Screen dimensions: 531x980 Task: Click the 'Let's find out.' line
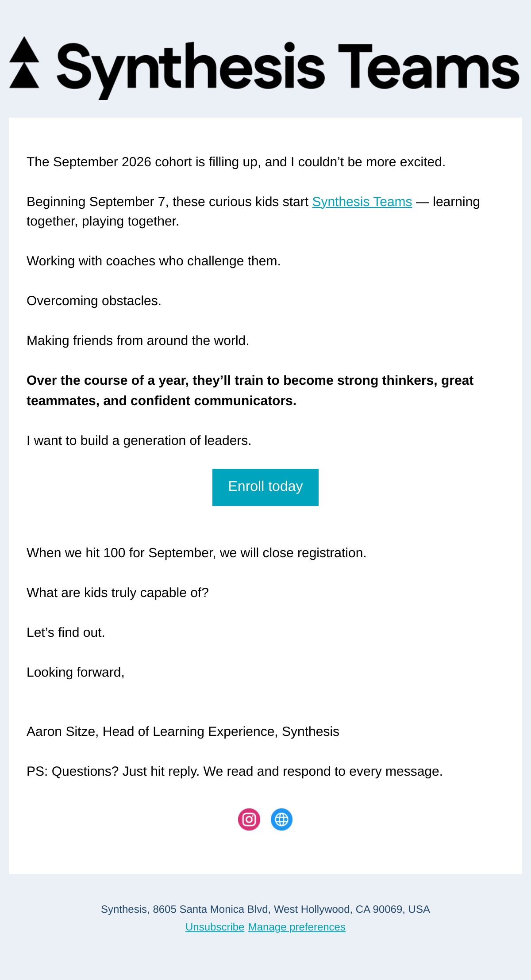click(66, 632)
